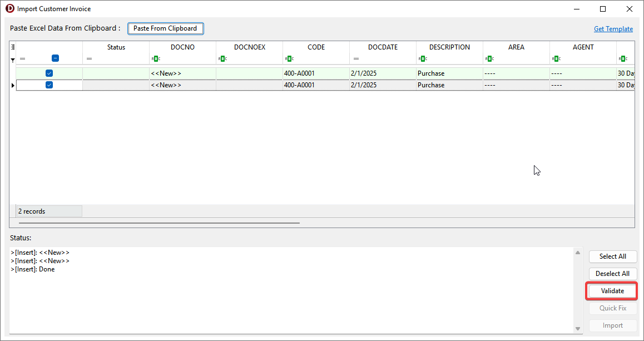This screenshot has width=644, height=341.
Task: Toggle the header select-all checkbox
Action: pos(55,58)
